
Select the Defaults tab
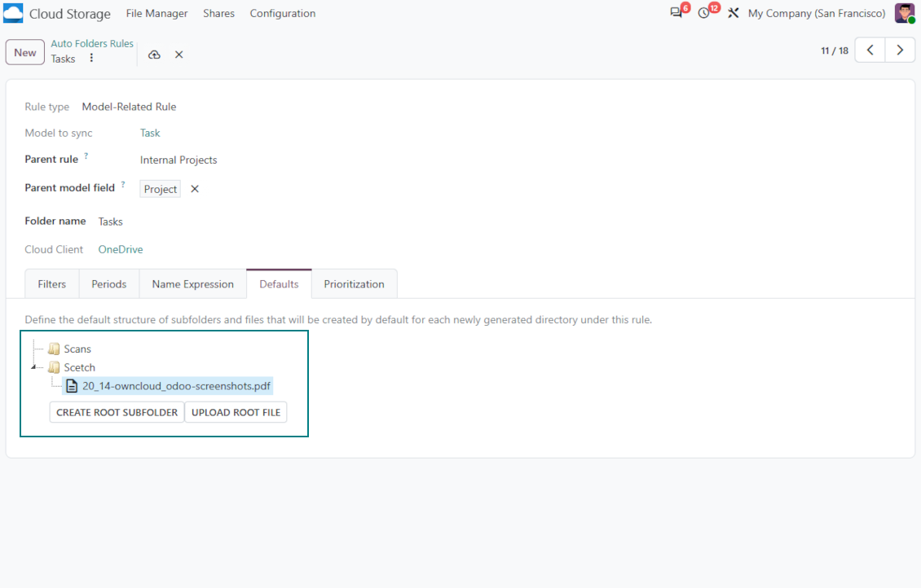[279, 284]
